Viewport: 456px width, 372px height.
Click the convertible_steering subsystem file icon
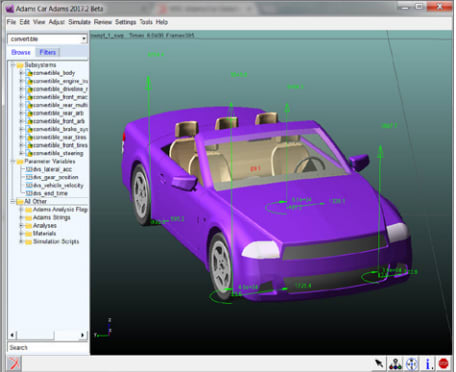click(x=29, y=154)
